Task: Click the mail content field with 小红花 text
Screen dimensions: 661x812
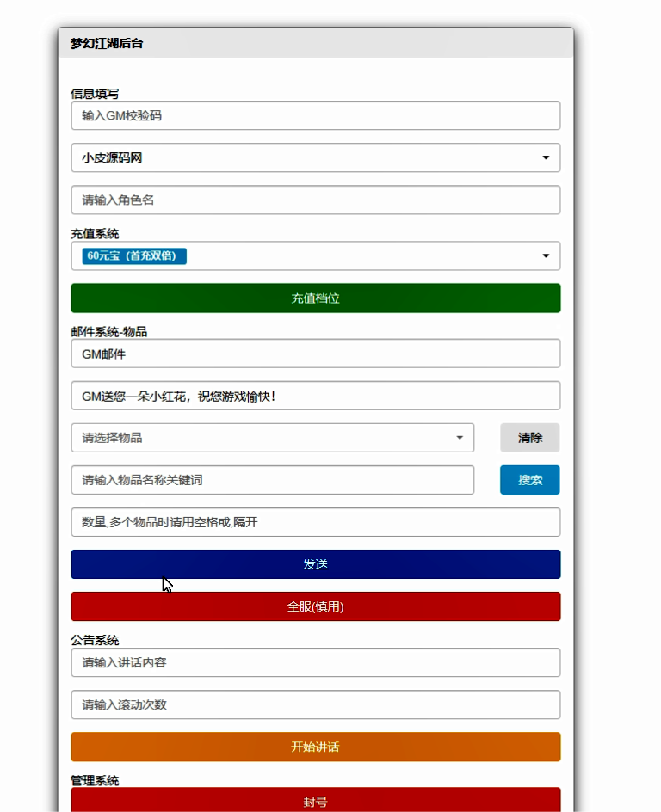Action: coord(316,396)
